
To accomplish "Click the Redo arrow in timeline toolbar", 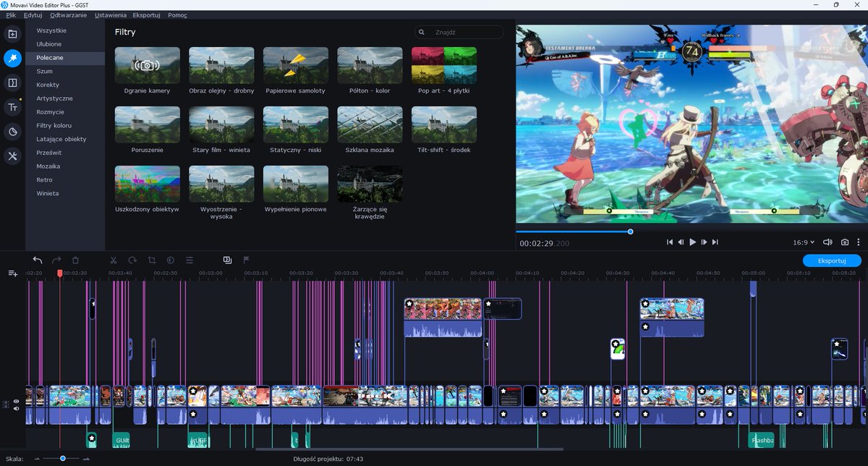I will coord(56,260).
